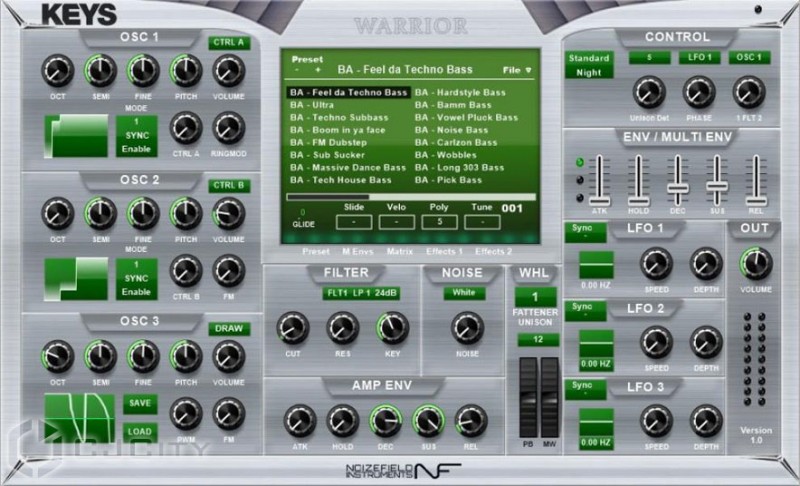Click the PB pitch bend wheel
The height and width of the screenshot is (486, 800).
[528, 398]
